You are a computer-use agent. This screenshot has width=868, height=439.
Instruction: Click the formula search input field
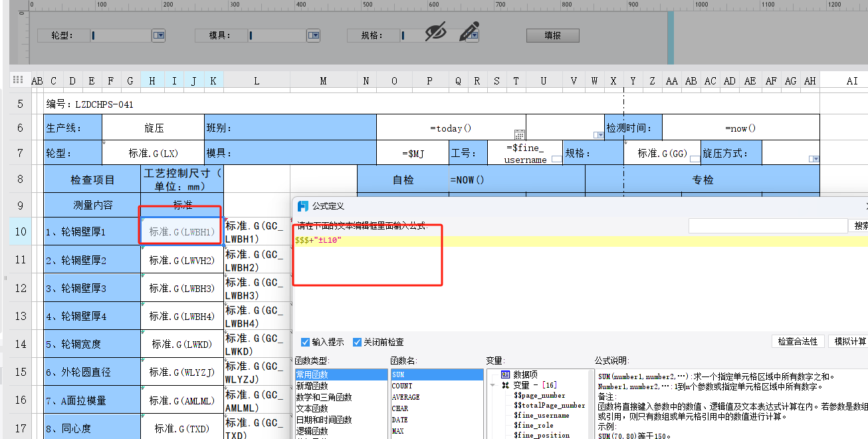pyautogui.click(x=768, y=226)
